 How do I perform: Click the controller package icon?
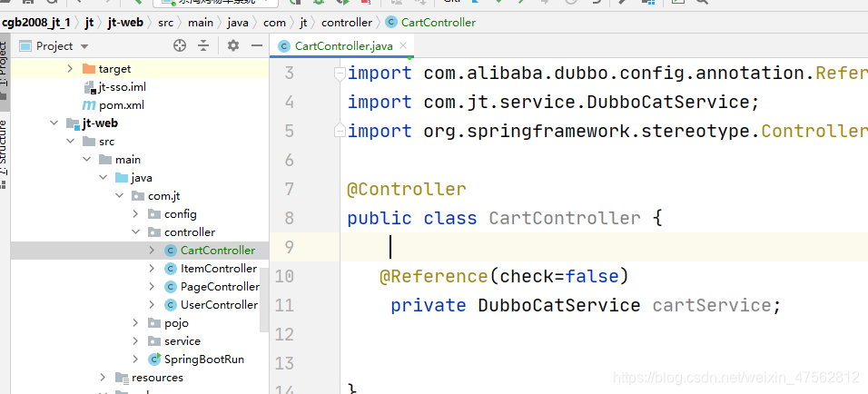point(154,231)
